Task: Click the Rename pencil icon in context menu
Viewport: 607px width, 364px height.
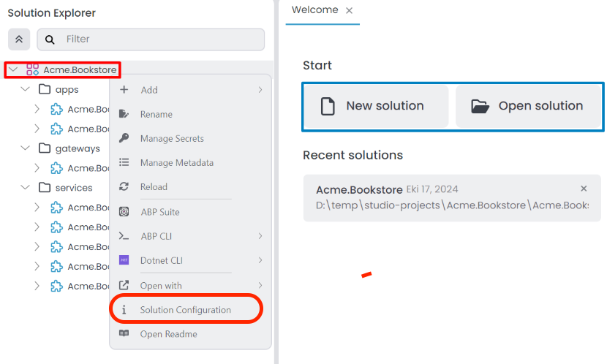Action: point(124,114)
